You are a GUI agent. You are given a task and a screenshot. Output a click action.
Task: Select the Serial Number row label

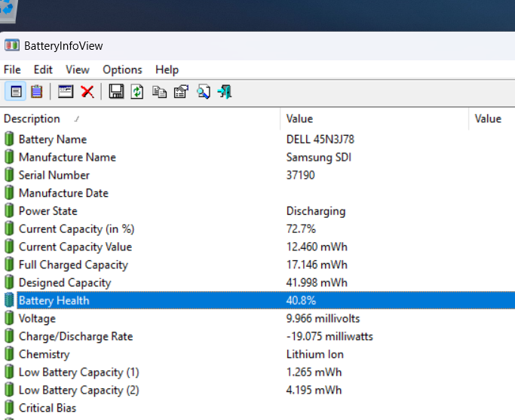pyautogui.click(x=54, y=175)
